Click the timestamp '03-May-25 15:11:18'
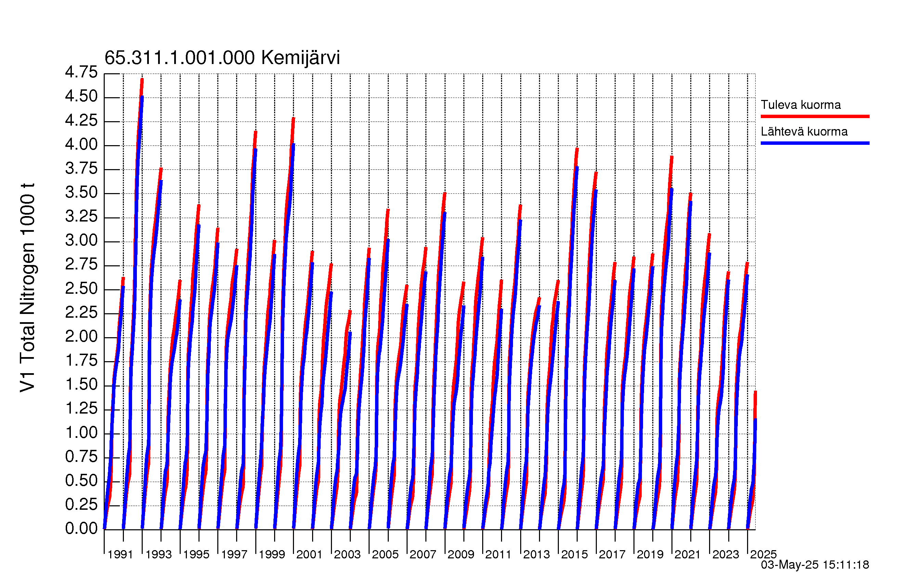924x582 pixels. click(814, 565)
